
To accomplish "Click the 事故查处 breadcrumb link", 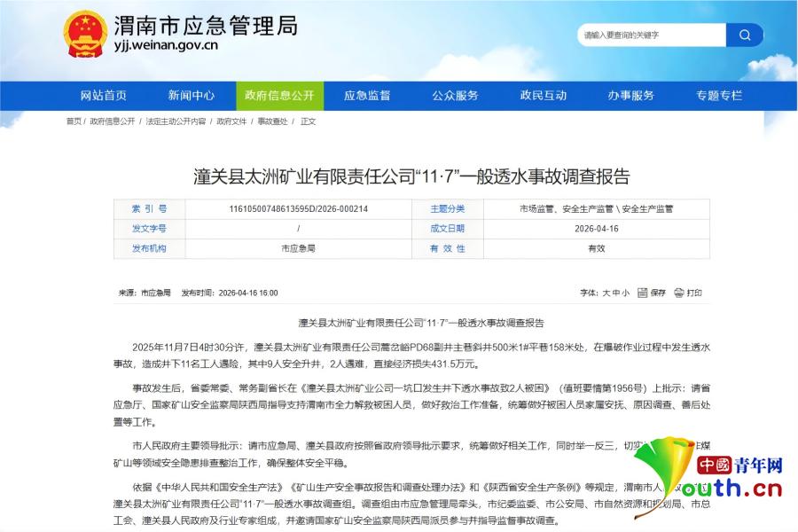I will pyautogui.click(x=272, y=121).
